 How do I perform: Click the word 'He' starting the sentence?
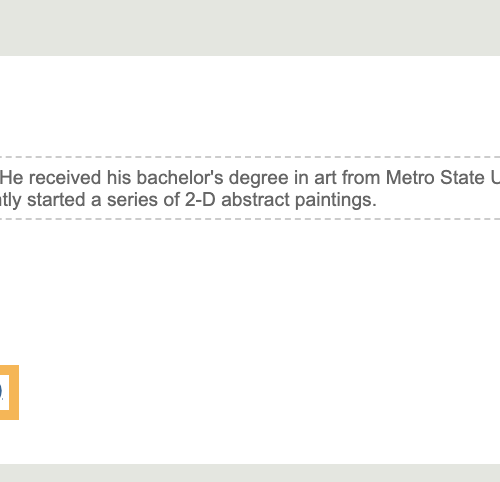pos(12,177)
